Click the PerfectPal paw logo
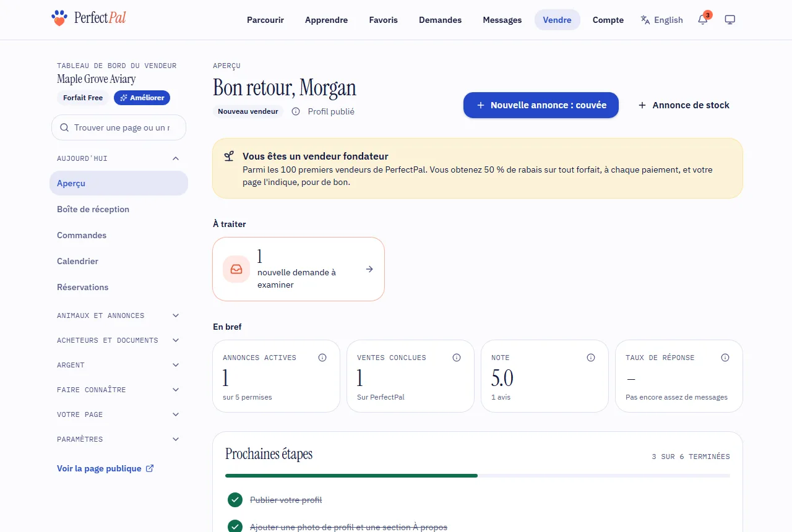 (x=58, y=18)
